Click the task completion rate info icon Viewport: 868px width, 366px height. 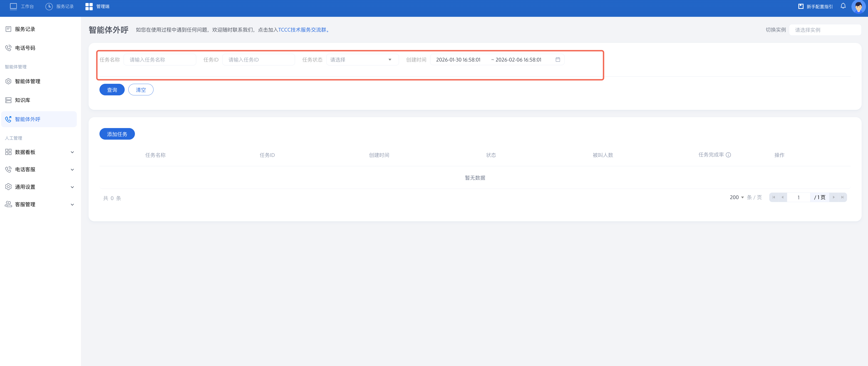tap(728, 155)
